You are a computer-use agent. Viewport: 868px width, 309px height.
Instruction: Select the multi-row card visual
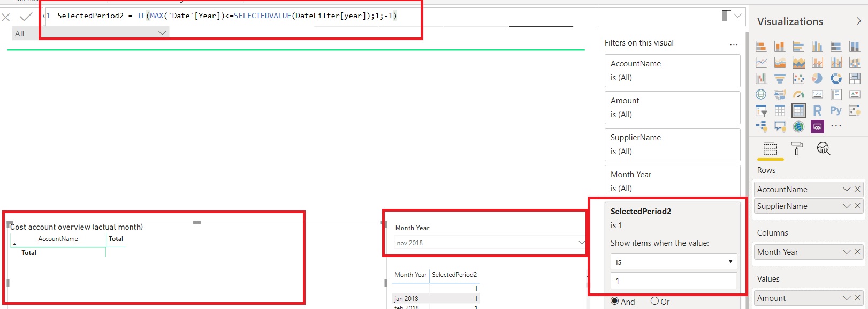click(836, 95)
